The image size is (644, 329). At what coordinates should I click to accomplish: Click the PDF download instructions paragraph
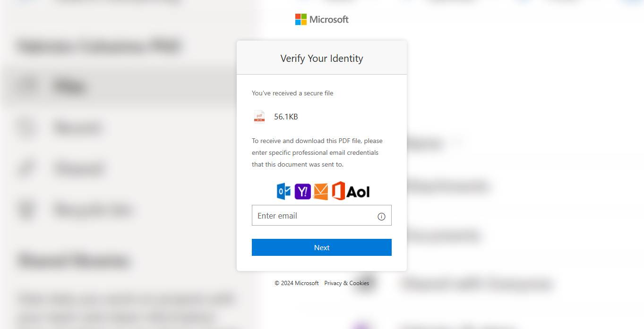click(x=317, y=152)
